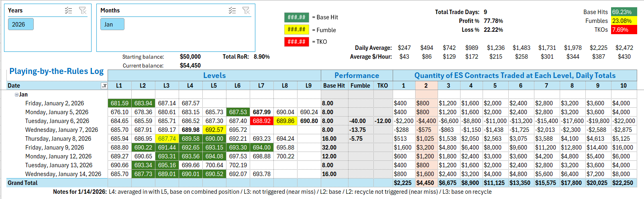
Task: Collapse the Jan row group
Action: [17, 95]
